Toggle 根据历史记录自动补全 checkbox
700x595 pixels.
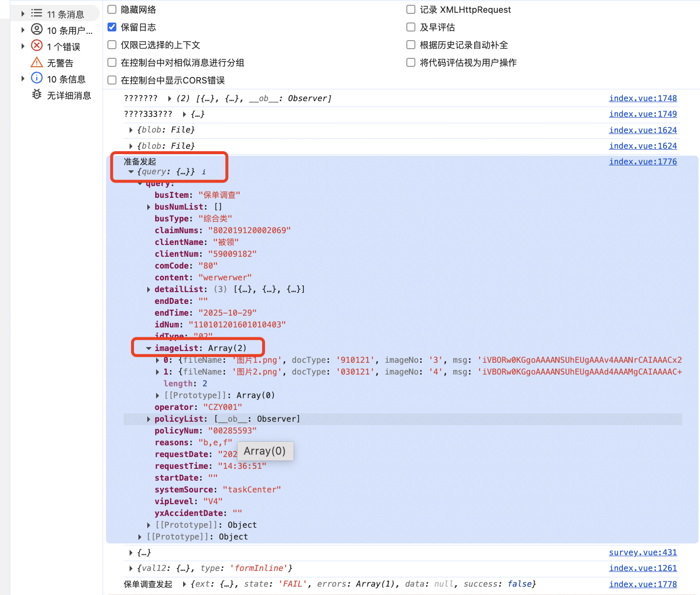coord(411,45)
